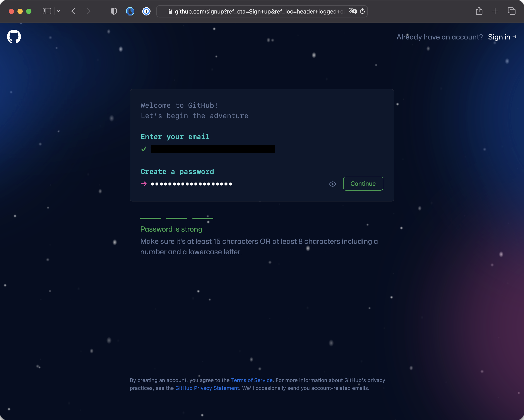
Task: Reveal the password with the eye icon
Action: coord(332,184)
